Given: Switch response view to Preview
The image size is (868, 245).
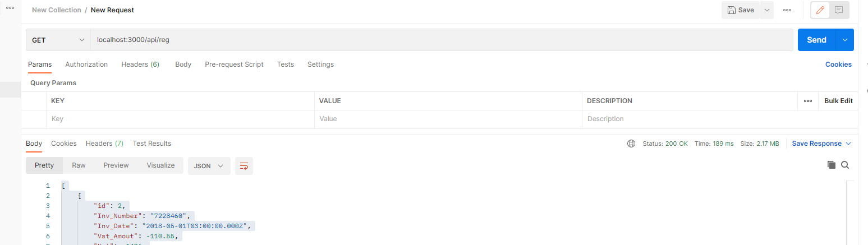Looking at the screenshot, I should [x=116, y=165].
